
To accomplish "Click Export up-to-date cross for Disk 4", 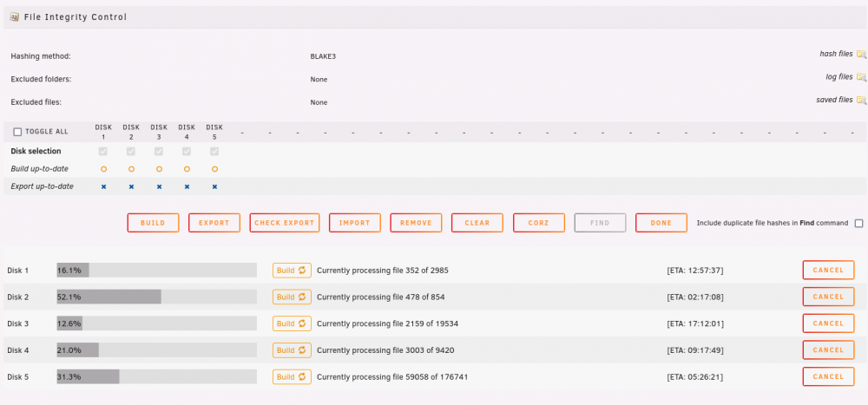I will (x=187, y=187).
